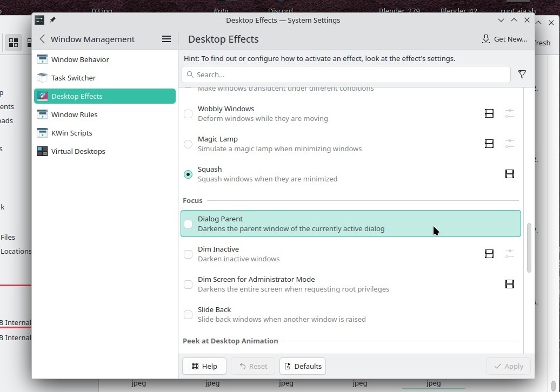Open Dim Inactive configuration sliders icon
560x392 pixels.
510,254
